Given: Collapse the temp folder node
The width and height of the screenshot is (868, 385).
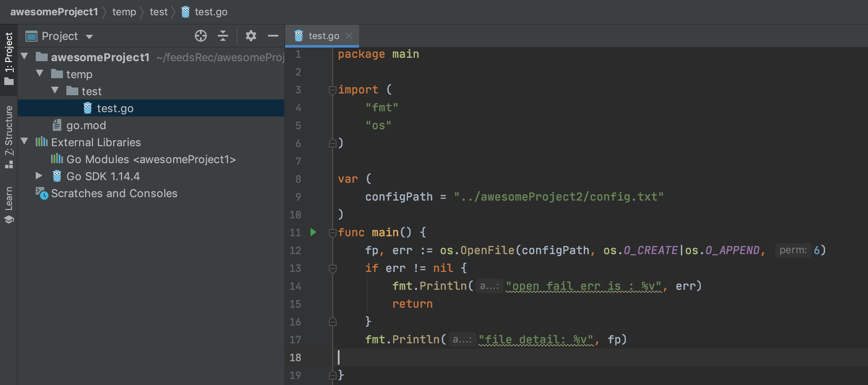Looking at the screenshot, I should (40, 73).
